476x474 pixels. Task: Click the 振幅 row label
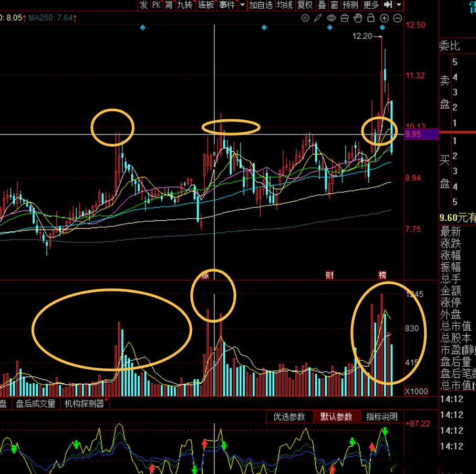[451, 267]
